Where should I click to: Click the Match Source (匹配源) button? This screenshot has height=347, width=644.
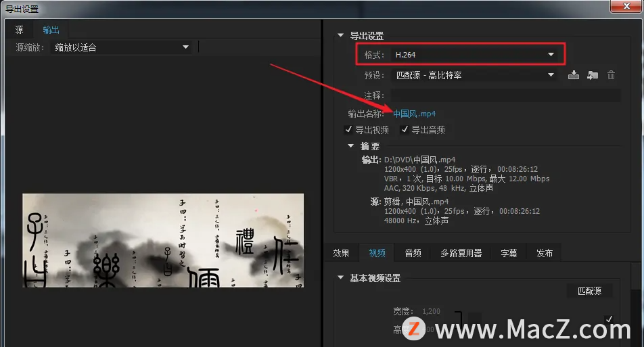pyautogui.click(x=589, y=291)
